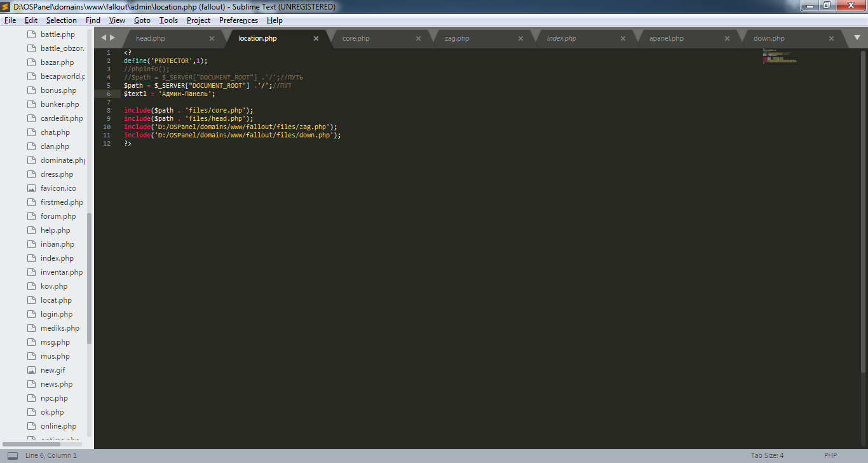Close the location.php tab

pos(316,38)
